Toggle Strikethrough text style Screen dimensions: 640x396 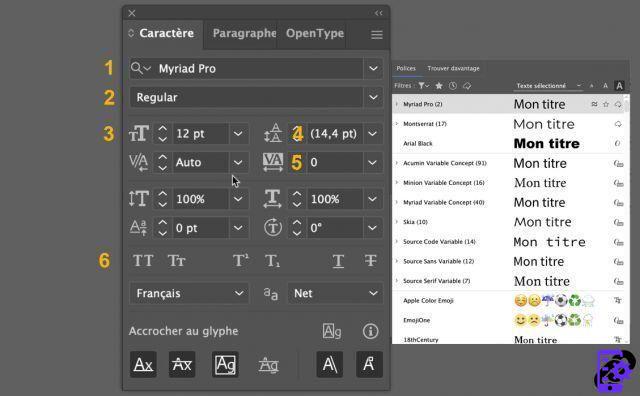[371, 260]
